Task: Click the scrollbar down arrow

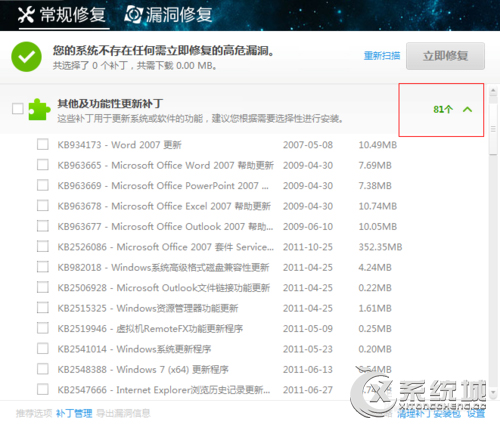Action: 493,393
